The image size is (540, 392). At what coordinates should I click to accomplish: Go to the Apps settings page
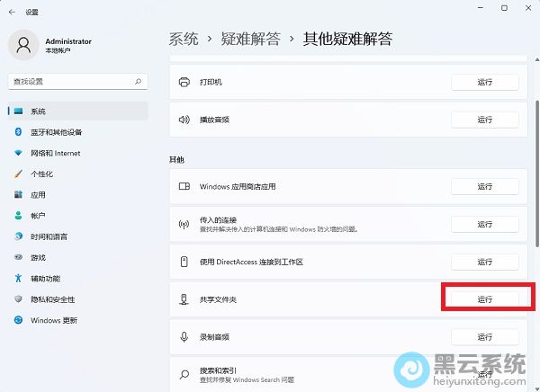[x=38, y=194]
